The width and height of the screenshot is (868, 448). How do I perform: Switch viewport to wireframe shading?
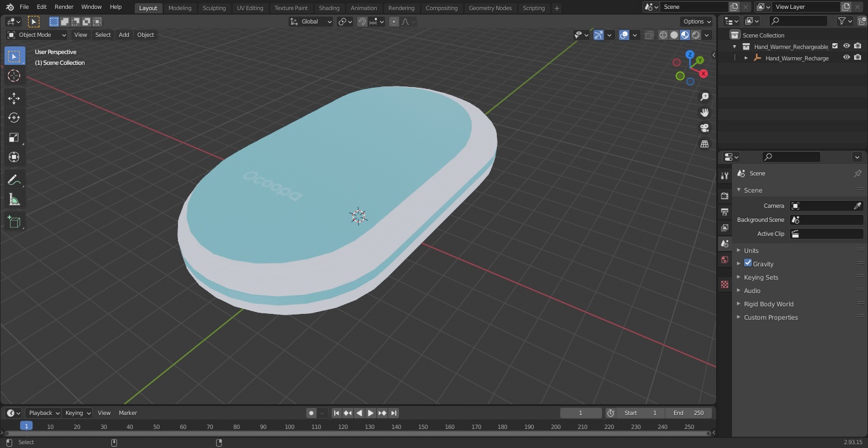(x=663, y=35)
